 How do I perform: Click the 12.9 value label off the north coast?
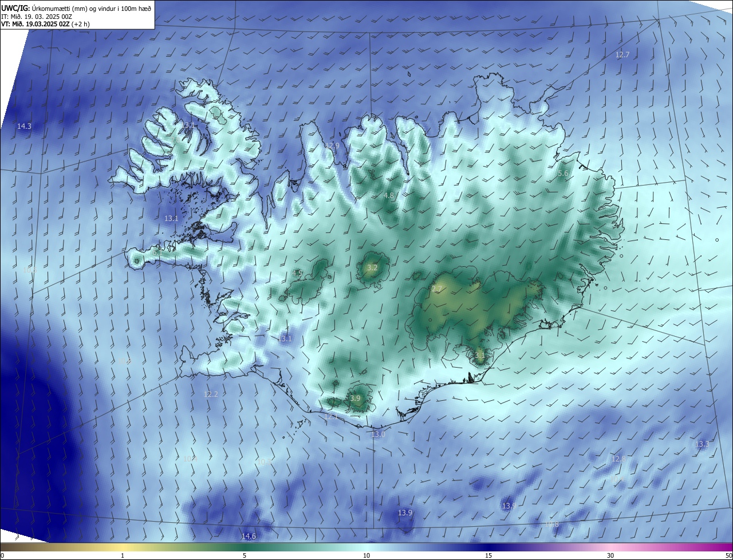coord(332,146)
